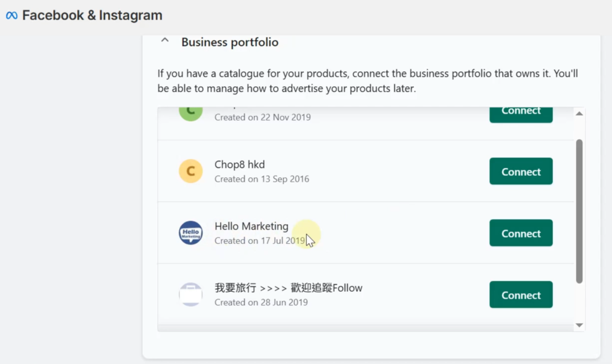Click the portfolio list scroll up arrow
The image size is (612, 364).
(x=579, y=114)
